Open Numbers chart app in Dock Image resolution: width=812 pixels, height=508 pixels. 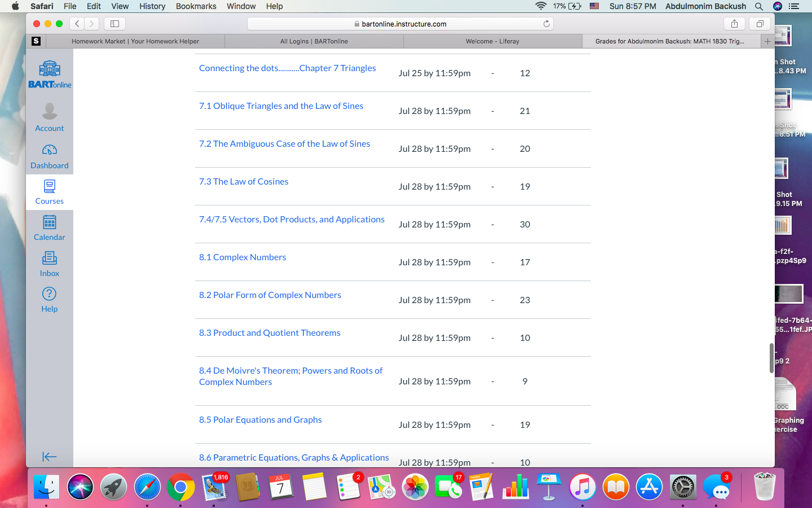(515, 487)
